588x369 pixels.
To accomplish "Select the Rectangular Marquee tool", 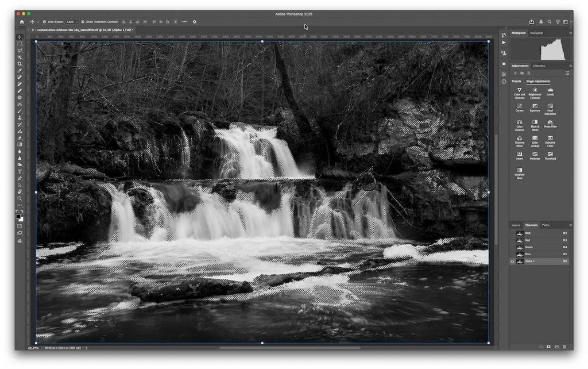I will [x=20, y=44].
